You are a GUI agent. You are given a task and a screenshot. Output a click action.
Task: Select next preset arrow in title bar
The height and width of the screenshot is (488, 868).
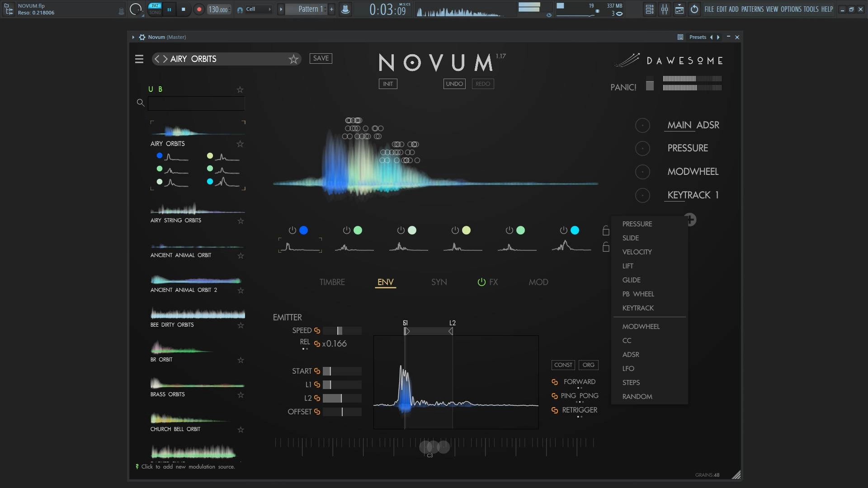[x=718, y=37]
